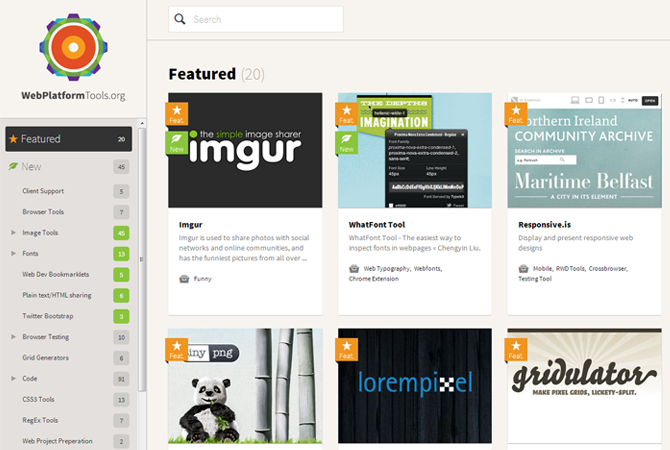Screen dimensions: 670x450
Task: Select the Featured sidebar category
Action: 69,139
